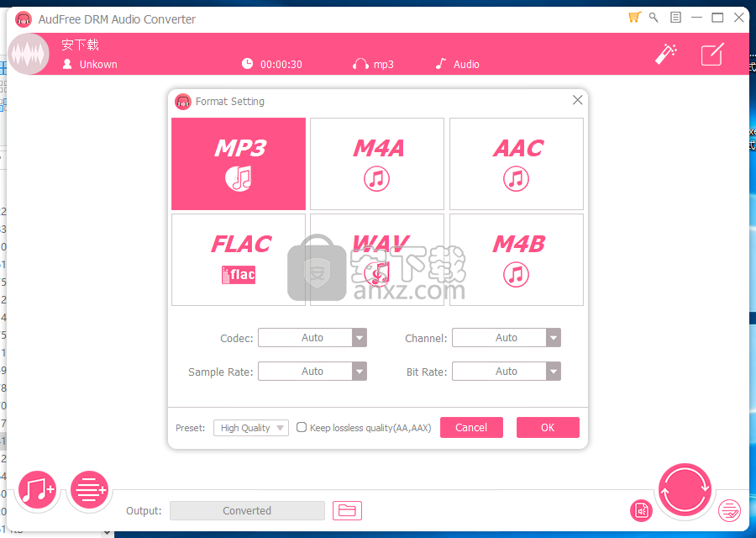Click the Converted output path field
The width and height of the screenshot is (756, 538).
[247, 510]
